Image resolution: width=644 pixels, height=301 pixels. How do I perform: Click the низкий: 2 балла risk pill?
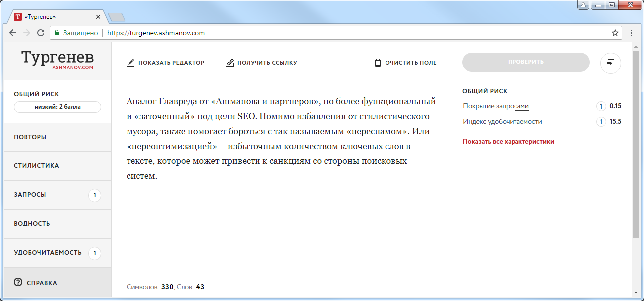pos(57,107)
